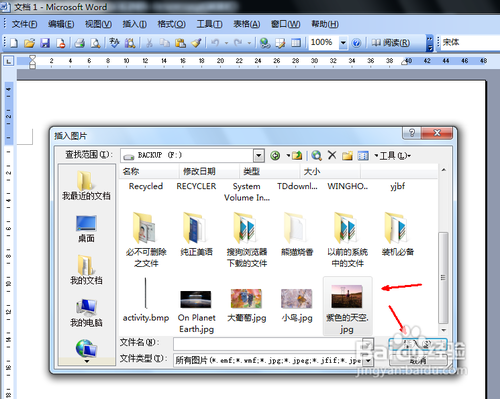
Task: Open the Look in BACKUP (F:) dropdown
Action: (x=259, y=155)
